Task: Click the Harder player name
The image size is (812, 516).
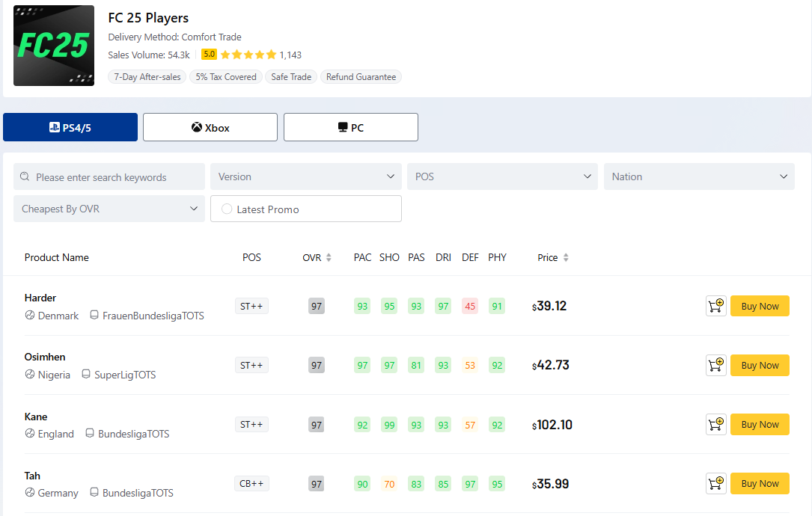Action: (x=40, y=298)
